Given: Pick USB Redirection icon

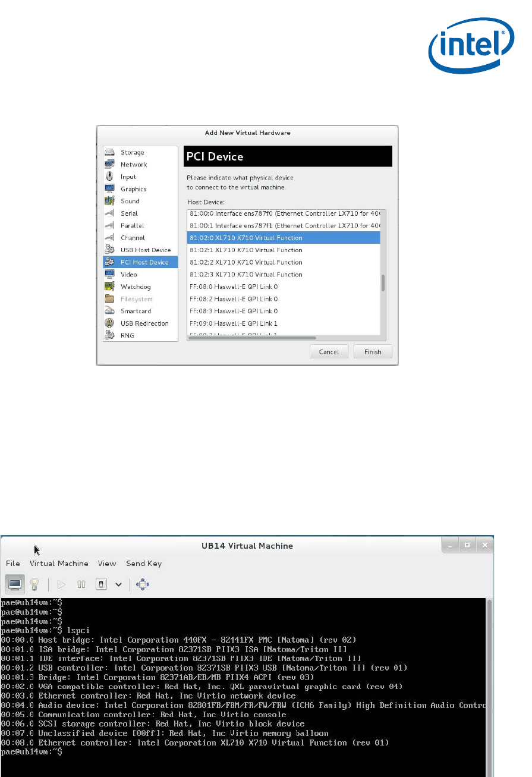Looking at the screenshot, I should (x=109, y=323).
